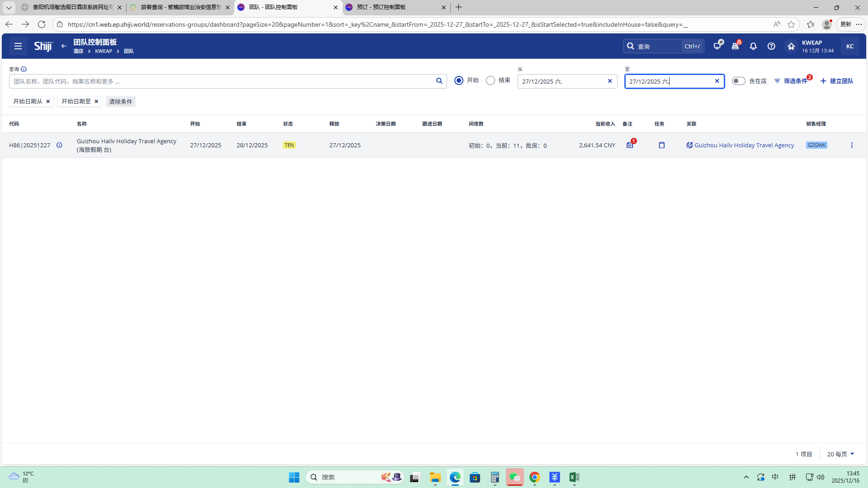Screen dimensions: 868x488
Task: Click the back arrow beside Shiji logo
Action: pos(64,46)
